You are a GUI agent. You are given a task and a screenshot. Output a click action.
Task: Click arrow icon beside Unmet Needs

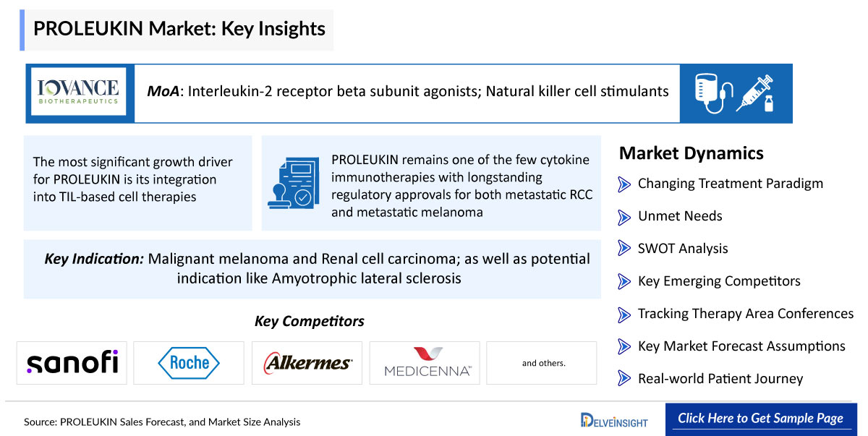click(624, 216)
